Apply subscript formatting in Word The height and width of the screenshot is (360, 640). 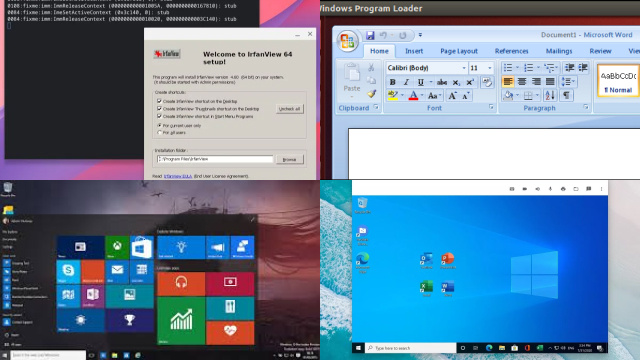(456, 82)
